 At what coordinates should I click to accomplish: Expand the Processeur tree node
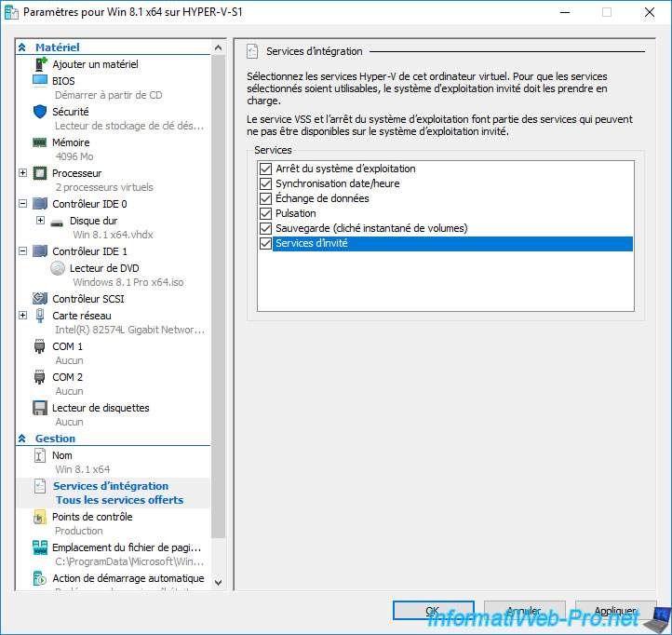23,173
